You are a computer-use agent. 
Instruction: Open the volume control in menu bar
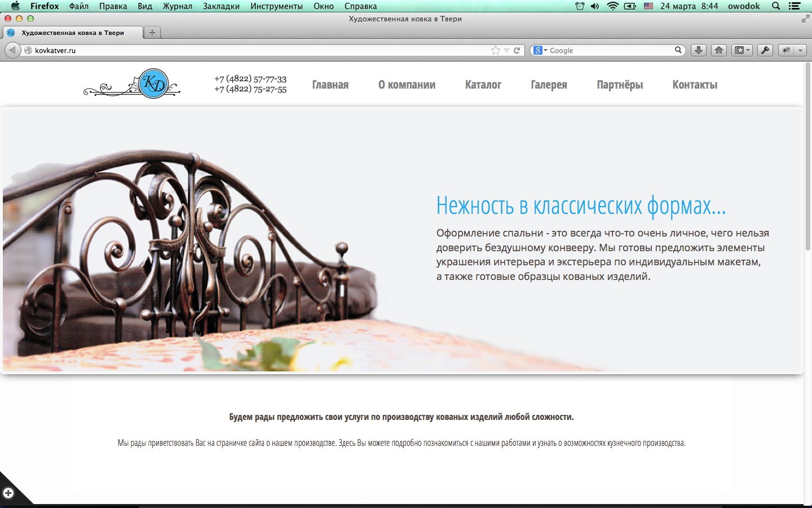pos(595,6)
